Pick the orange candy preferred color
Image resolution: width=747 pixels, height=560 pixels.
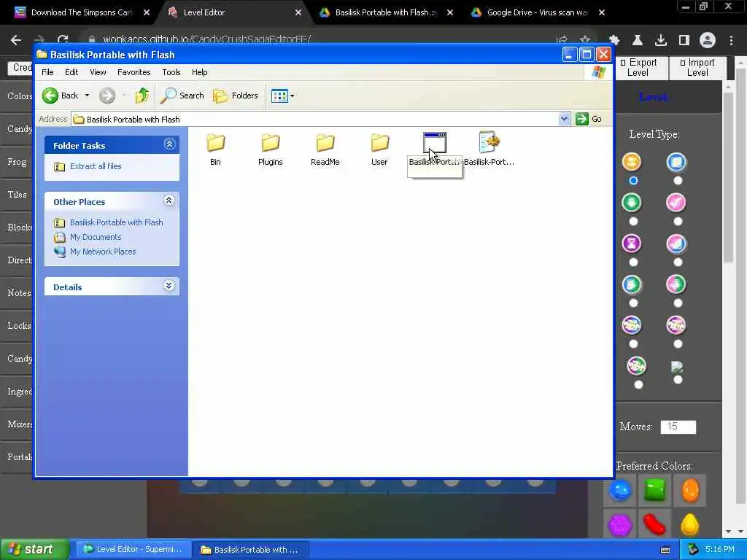point(690,490)
